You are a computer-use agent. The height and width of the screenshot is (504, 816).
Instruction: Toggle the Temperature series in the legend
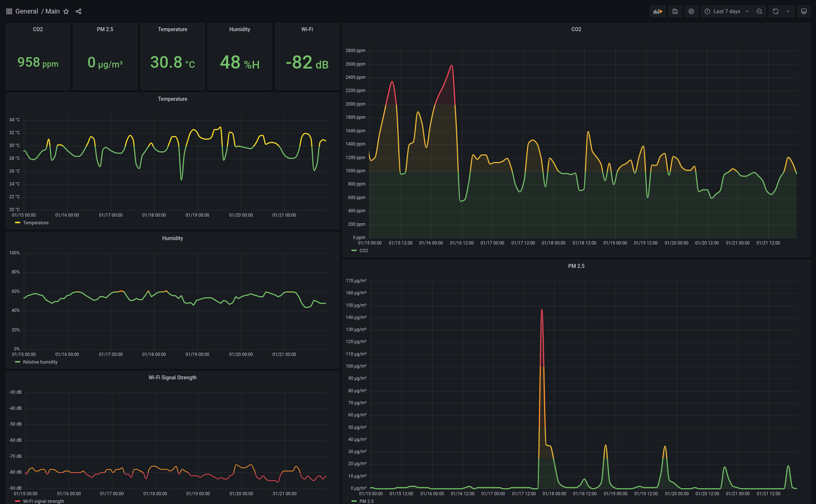click(36, 223)
